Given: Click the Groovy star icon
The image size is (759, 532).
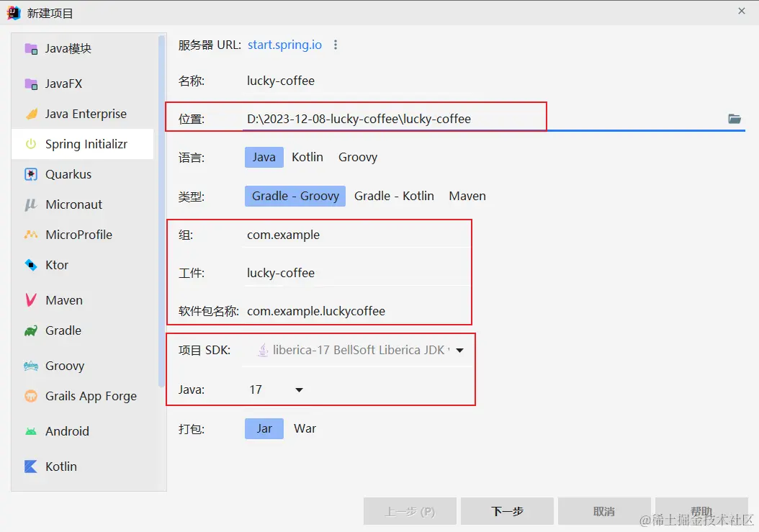Looking at the screenshot, I should (x=31, y=366).
